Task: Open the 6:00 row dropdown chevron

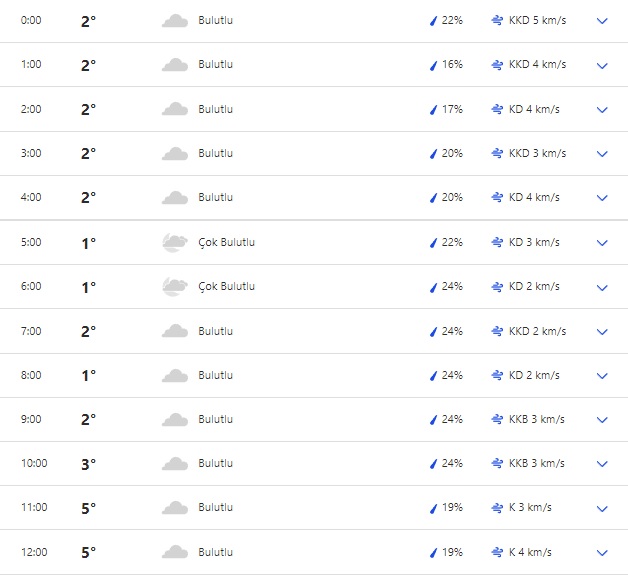Action: 602,287
